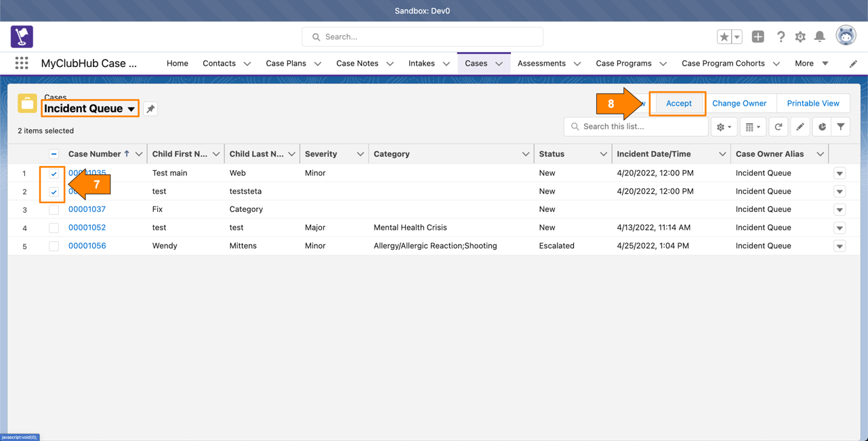Open case number 00001037 link

[x=87, y=209]
